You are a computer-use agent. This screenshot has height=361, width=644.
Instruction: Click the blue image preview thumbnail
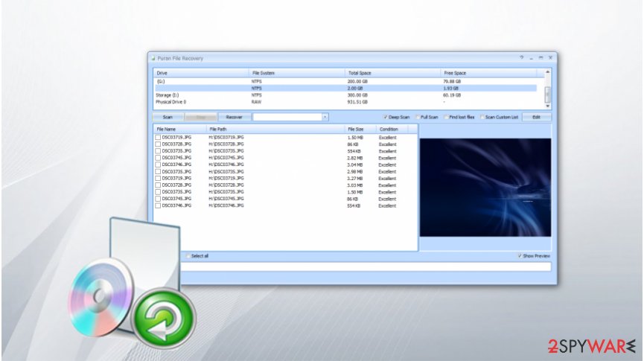(485, 188)
